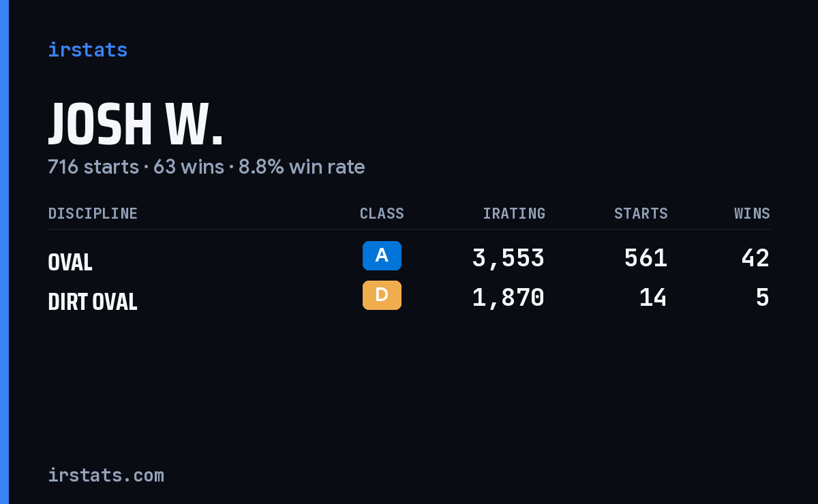Image resolution: width=818 pixels, height=504 pixels.
Task: Click the blue A class badge
Action: coord(382,255)
